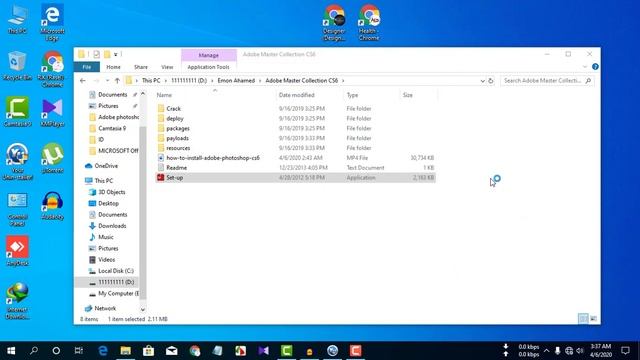Open the Home ribbon tab
The image size is (640, 360).
(x=113, y=67)
